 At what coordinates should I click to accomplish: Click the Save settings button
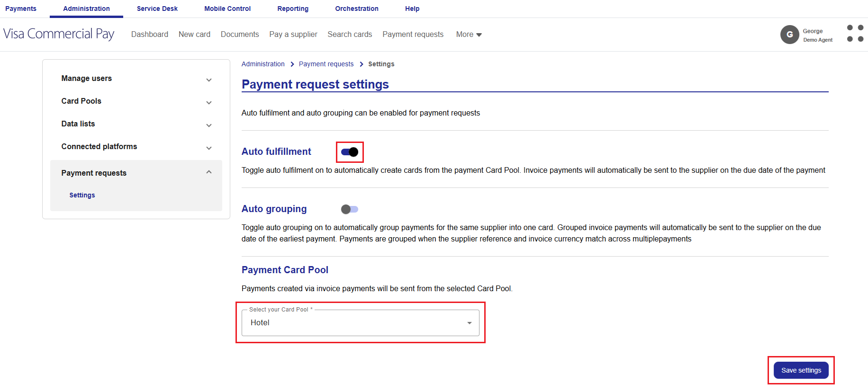tap(801, 370)
